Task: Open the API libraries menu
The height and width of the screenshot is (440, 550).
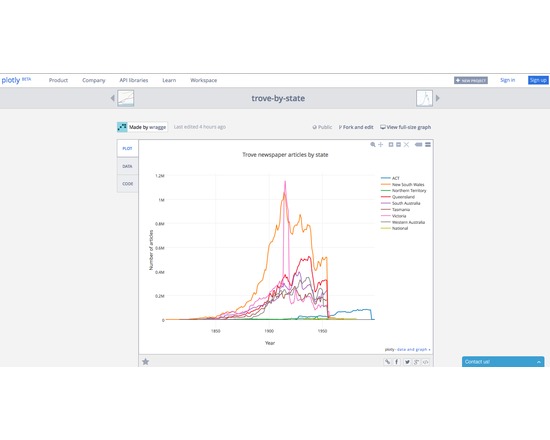Action: click(x=134, y=80)
